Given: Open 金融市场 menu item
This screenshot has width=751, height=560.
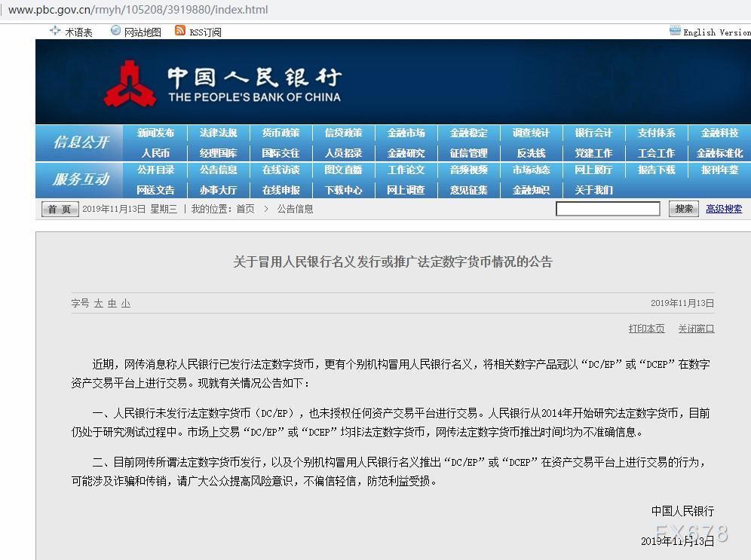Looking at the screenshot, I should [x=406, y=133].
